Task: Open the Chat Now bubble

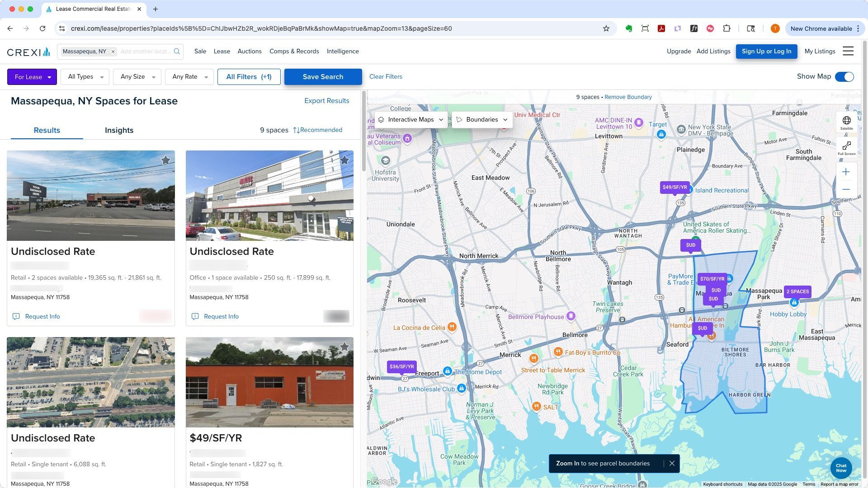Action: pyautogui.click(x=841, y=468)
